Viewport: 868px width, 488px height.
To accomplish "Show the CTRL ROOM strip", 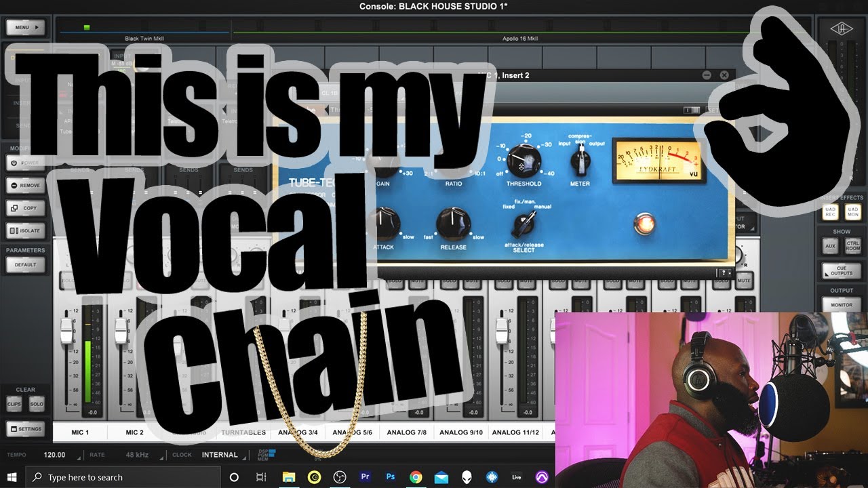I will 853,246.
